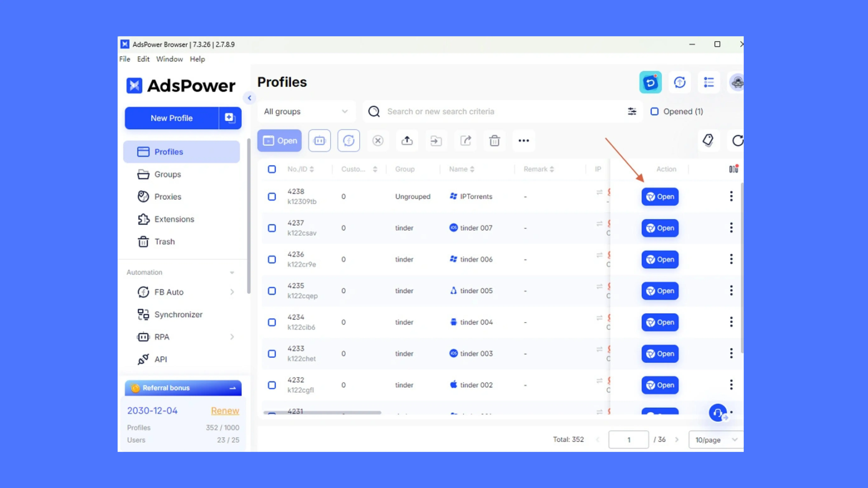Open the 10/page dropdown
The width and height of the screenshot is (868, 488).
pos(716,440)
